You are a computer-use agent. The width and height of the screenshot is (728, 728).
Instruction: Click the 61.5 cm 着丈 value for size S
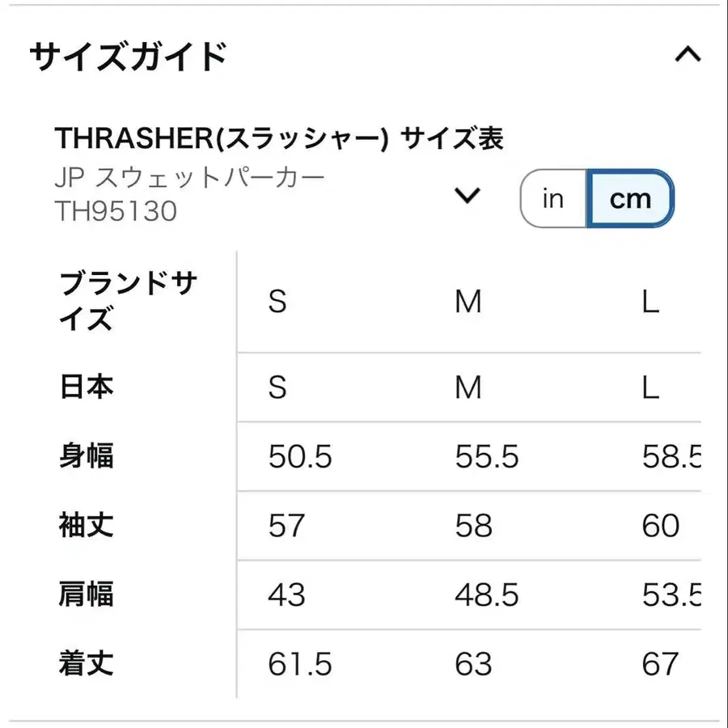[x=299, y=665]
